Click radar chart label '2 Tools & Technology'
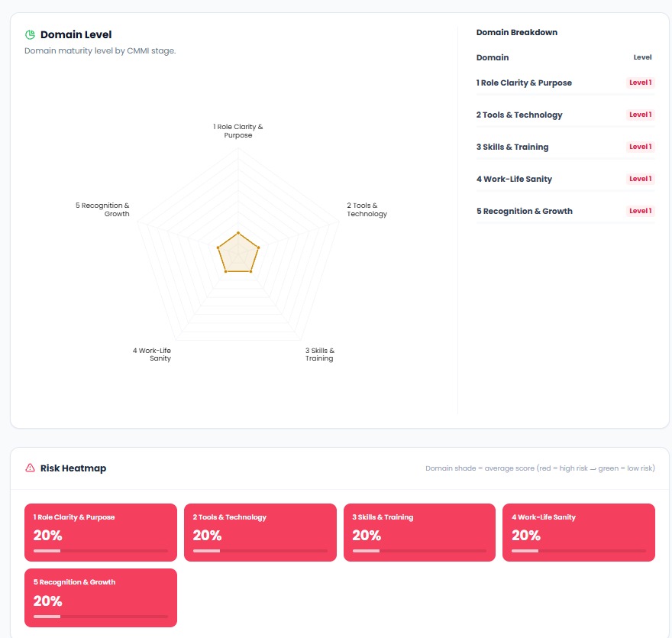672x638 pixels. point(367,209)
